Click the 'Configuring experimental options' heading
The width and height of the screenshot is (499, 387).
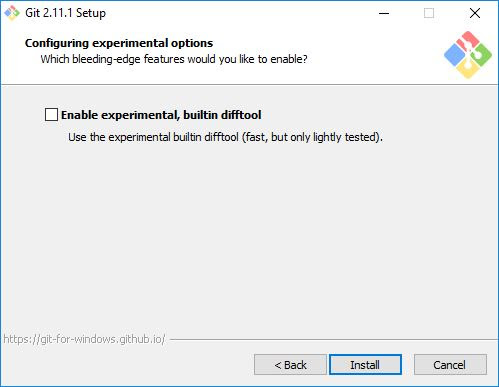tap(119, 43)
